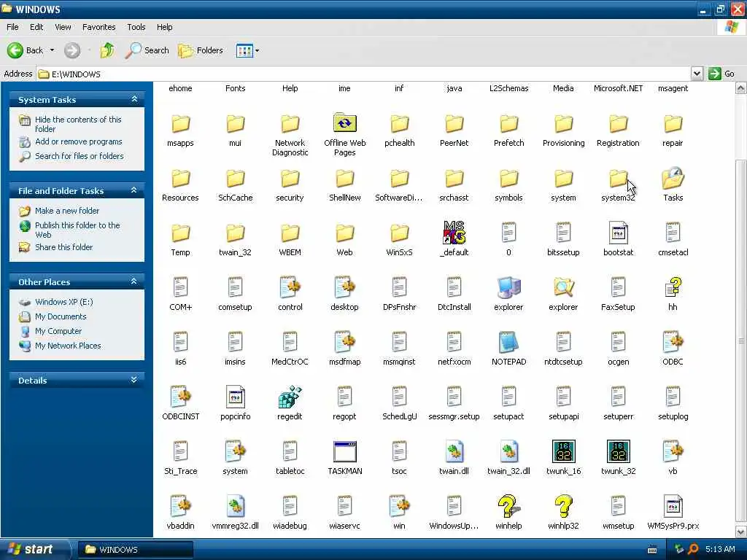Select the twain_32.dll file icon

coord(508,452)
